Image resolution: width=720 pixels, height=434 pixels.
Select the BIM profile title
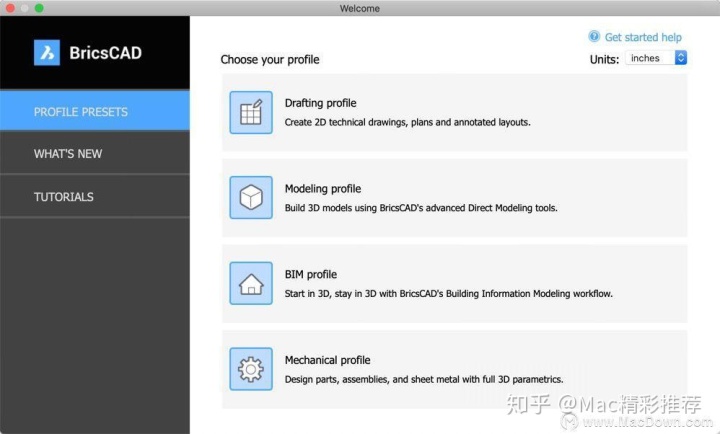click(x=311, y=274)
